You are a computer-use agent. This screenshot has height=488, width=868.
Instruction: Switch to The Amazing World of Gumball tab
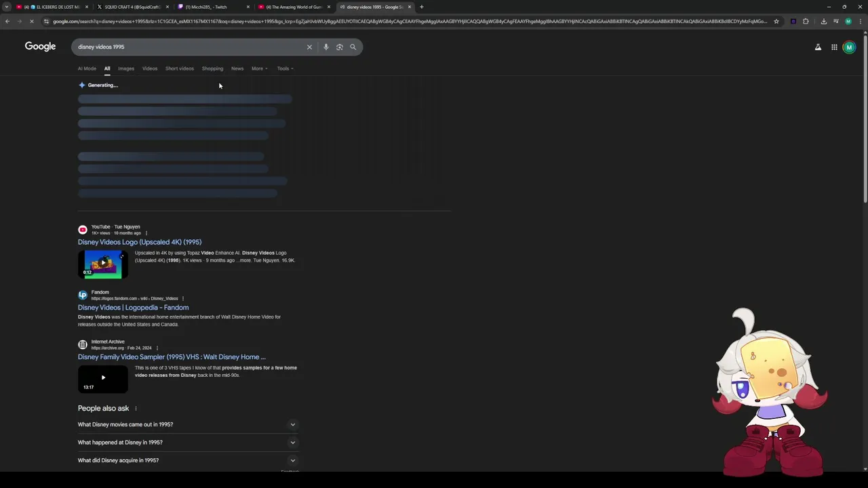pos(293,7)
